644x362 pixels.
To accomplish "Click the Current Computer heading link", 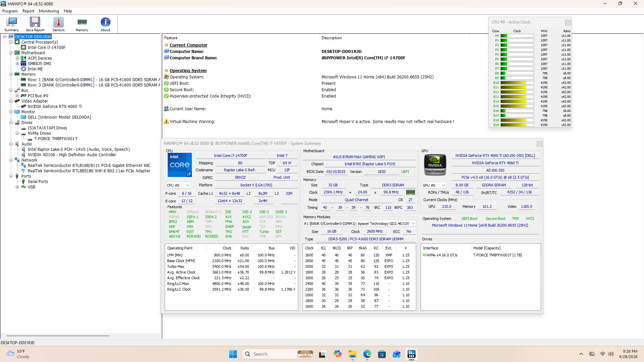I will click(188, 45).
